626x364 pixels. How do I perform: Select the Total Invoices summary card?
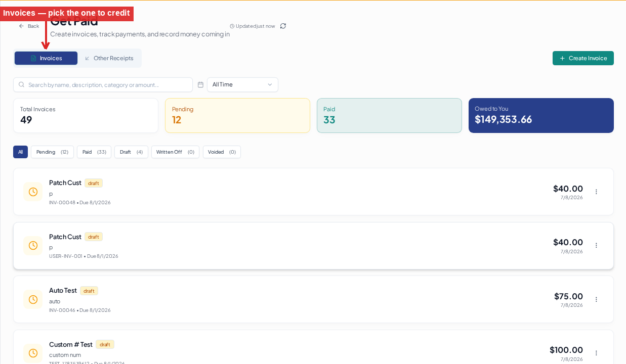click(x=86, y=115)
